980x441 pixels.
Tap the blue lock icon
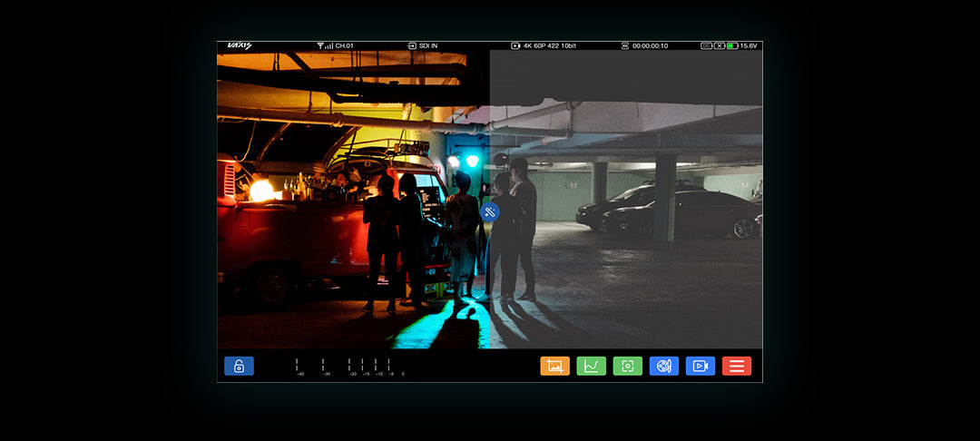(239, 366)
